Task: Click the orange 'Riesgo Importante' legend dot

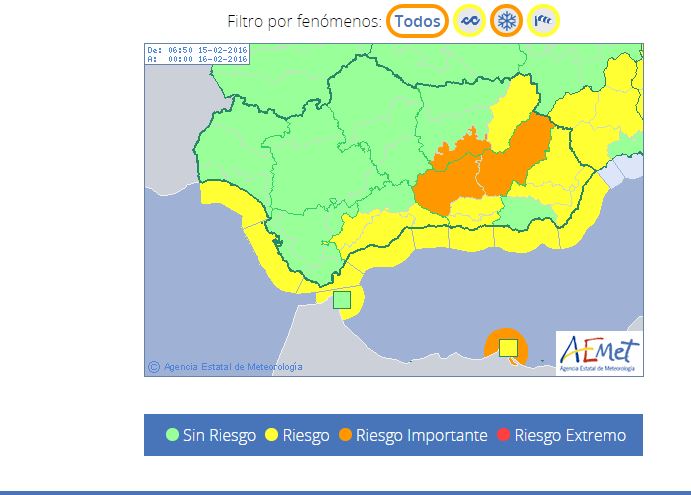Action: click(344, 436)
